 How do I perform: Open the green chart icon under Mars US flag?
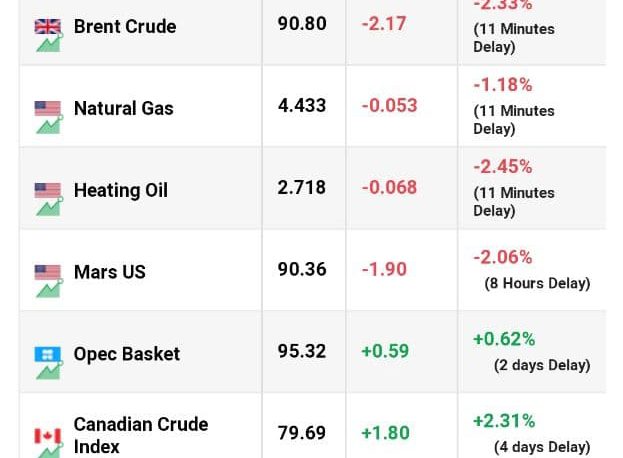49,288
